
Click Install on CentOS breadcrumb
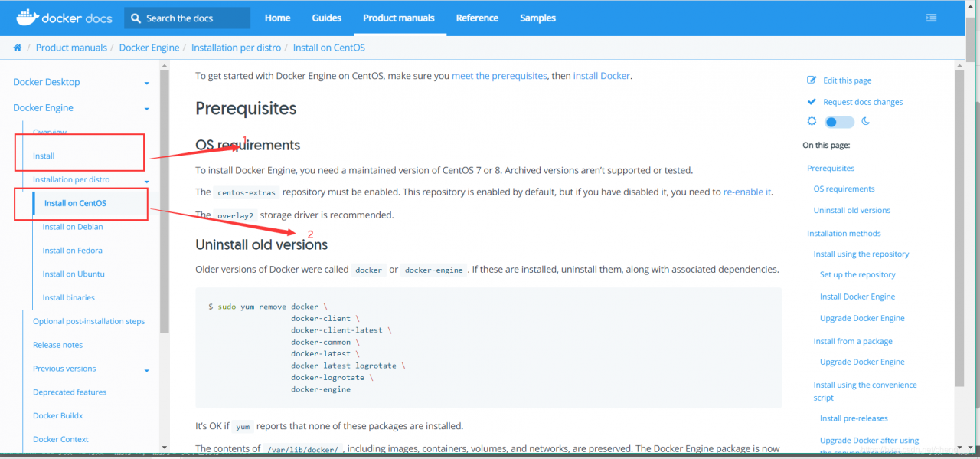pyautogui.click(x=329, y=48)
